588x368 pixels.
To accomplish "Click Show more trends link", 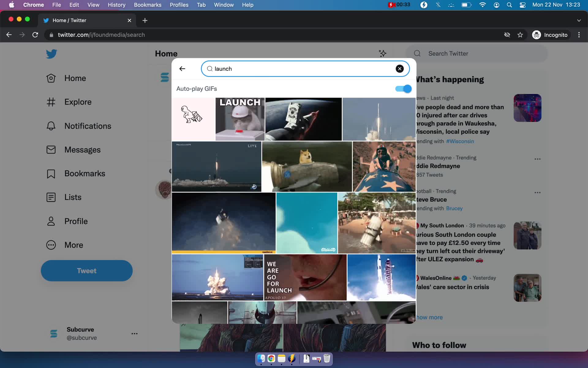I will pos(429,317).
